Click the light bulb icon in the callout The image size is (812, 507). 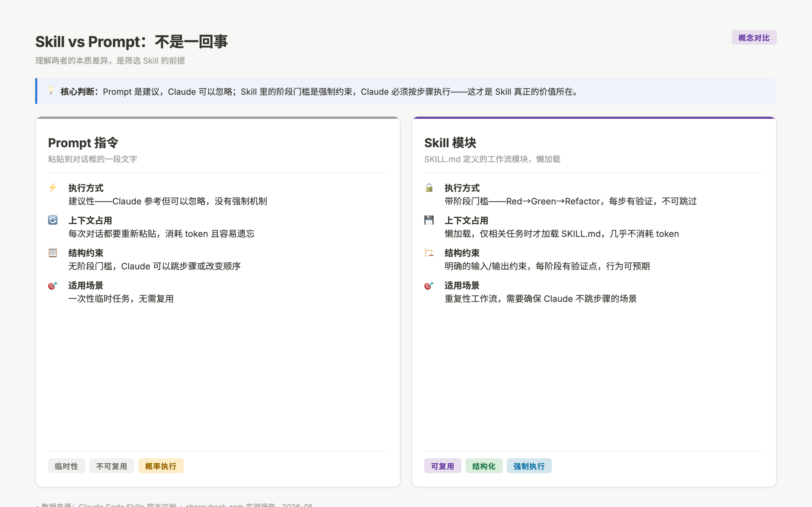point(51,91)
